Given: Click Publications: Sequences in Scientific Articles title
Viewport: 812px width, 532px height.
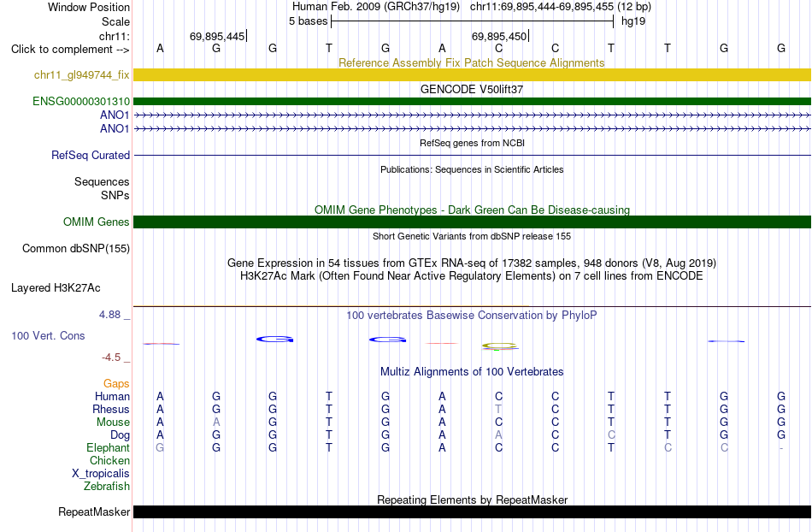Looking at the screenshot, I should 472,169.
